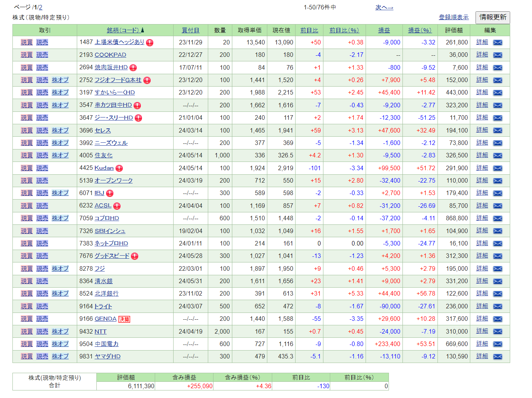Open 株オプ for the すかいらーくHD row
The width and height of the screenshot is (532, 398).
[x=60, y=93]
